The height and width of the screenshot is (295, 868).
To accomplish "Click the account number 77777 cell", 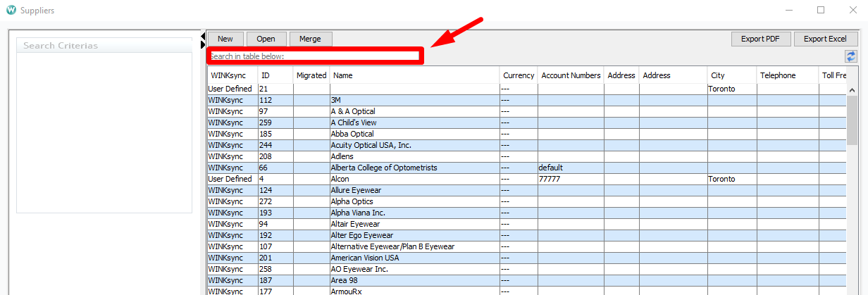I will (571, 179).
